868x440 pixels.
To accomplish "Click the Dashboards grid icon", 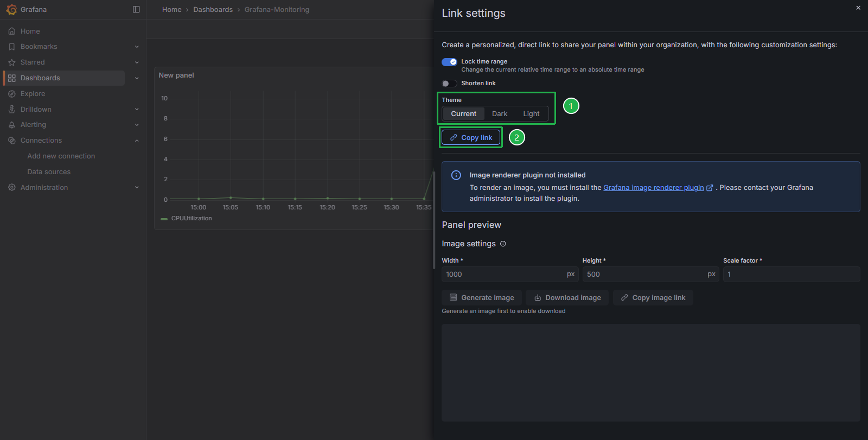I will 12,78.
